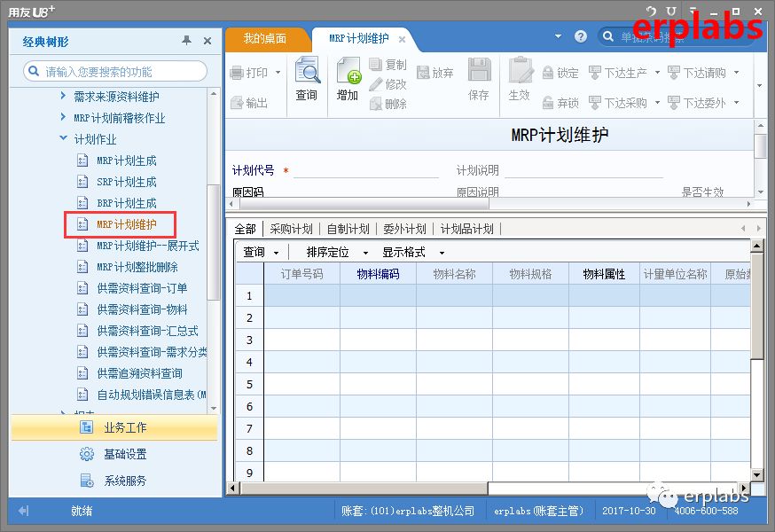Select the 自制计划 tab
The image size is (775, 532).
click(x=348, y=229)
